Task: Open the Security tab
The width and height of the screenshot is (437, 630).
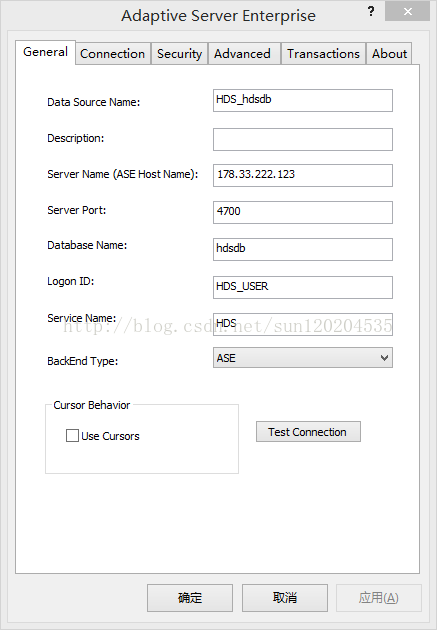Action: [x=179, y=54]
